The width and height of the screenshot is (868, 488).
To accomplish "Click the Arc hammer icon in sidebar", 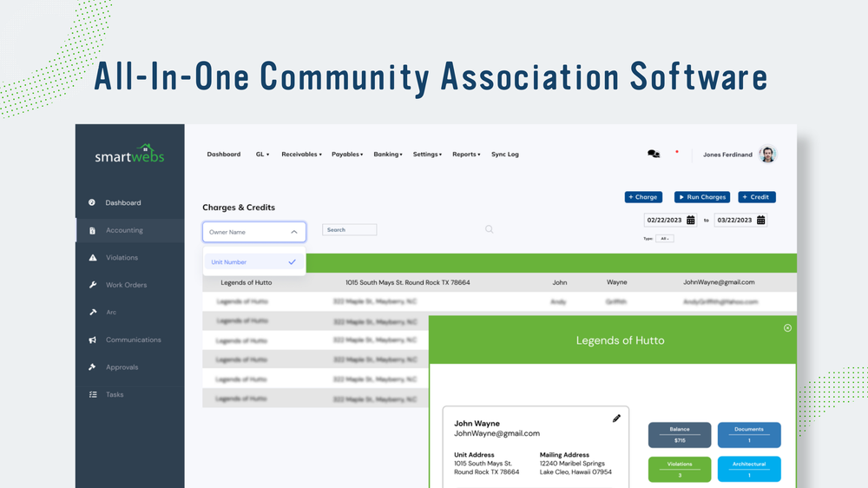I will [x=93, y=313].
